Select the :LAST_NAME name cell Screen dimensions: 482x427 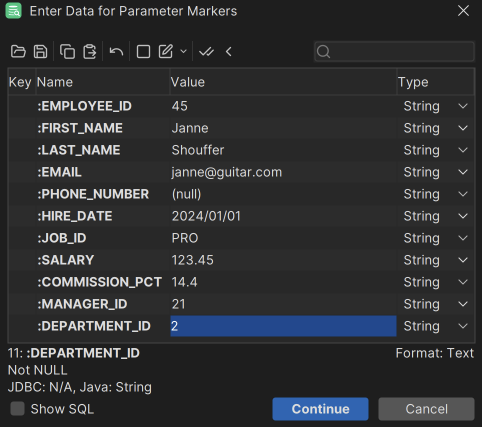[x=103, y=150]
